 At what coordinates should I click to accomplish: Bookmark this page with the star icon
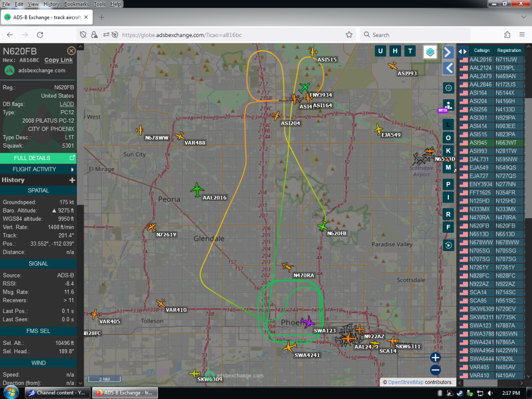[349, 35]
